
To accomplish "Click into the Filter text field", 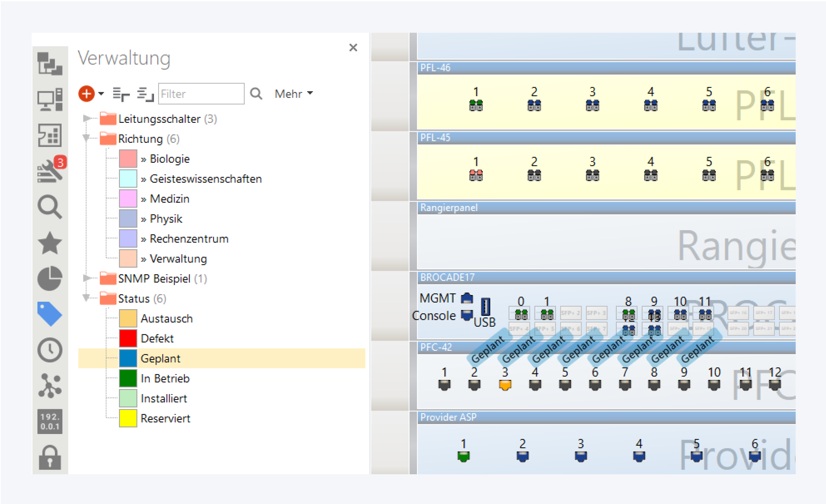I will (x=201, y=94).
